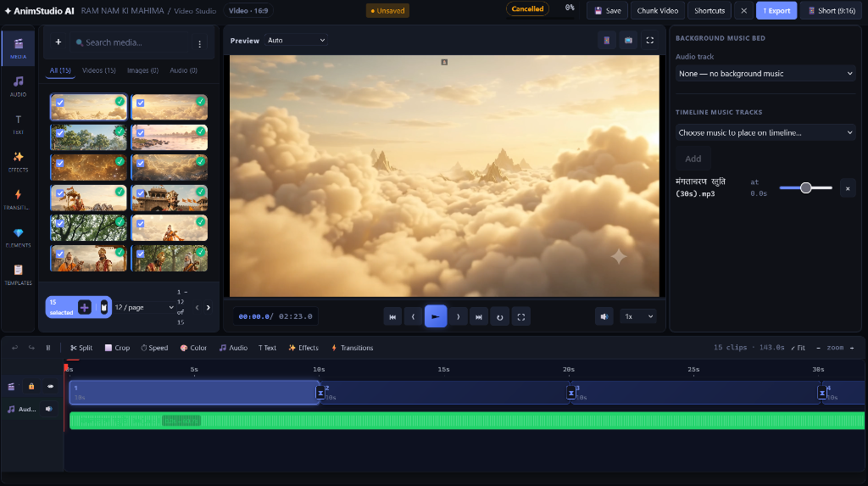This screenshot has height=486, width=868.
Task: Expand preview with fullscreen icon in header
Action: coord(650,40)
